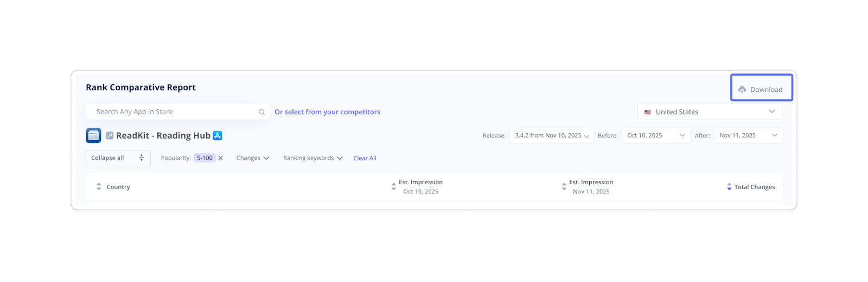Screen dimensions: 868x282
Task: Sort Est. Impression Oct 10, 2025 column
Action: tap(393, 186)
